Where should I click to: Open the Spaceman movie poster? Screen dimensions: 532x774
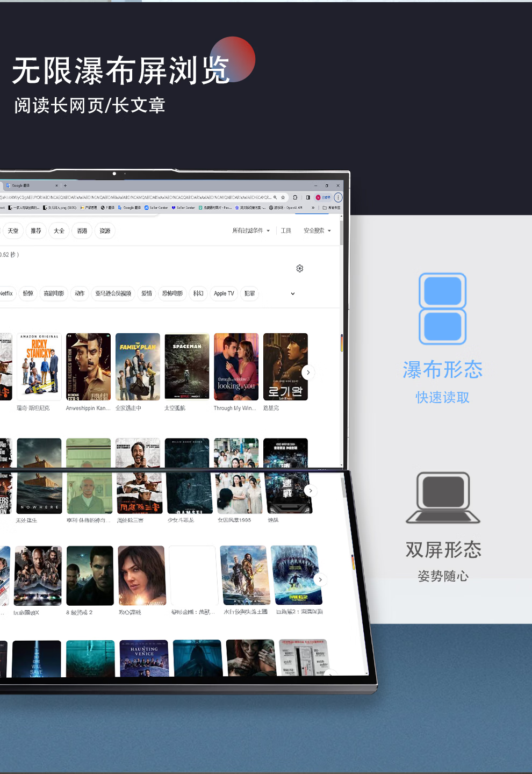(187, 367)
